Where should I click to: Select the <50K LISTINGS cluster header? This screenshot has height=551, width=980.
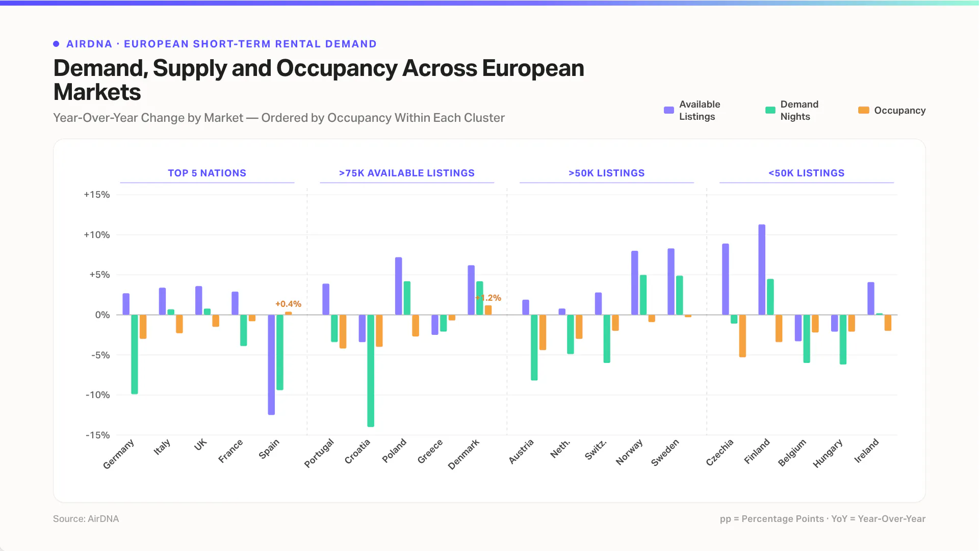click(x=807, y=173)
